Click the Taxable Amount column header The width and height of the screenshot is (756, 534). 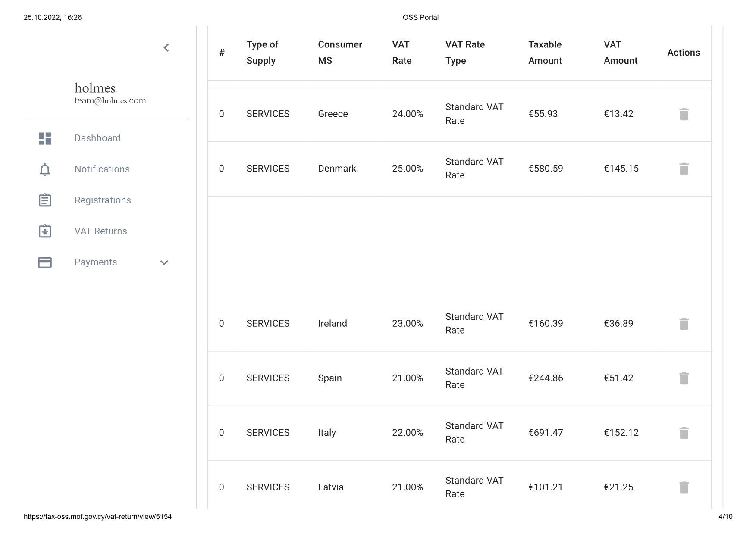point(545,53)
